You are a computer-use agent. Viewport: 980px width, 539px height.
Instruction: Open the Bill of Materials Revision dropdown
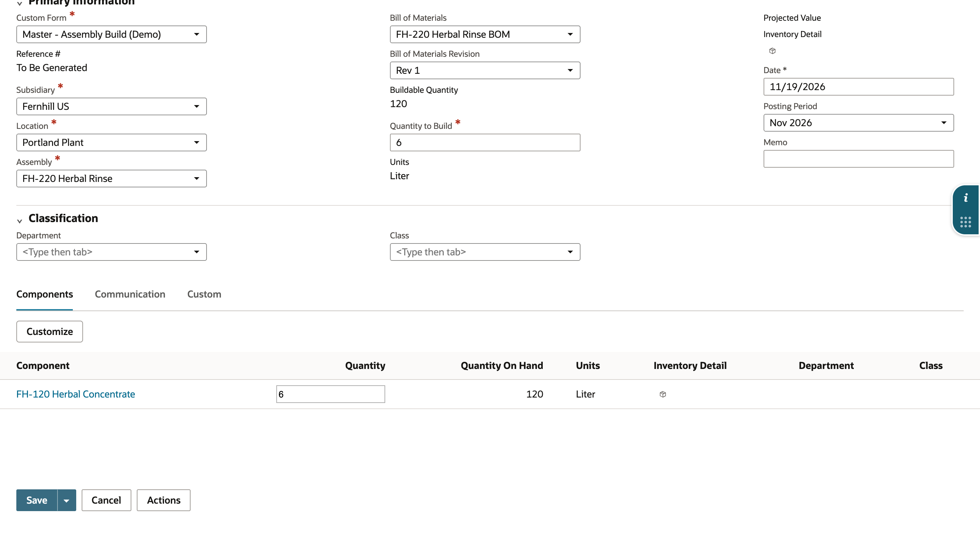pyautogui.click(x=485, y=70)
